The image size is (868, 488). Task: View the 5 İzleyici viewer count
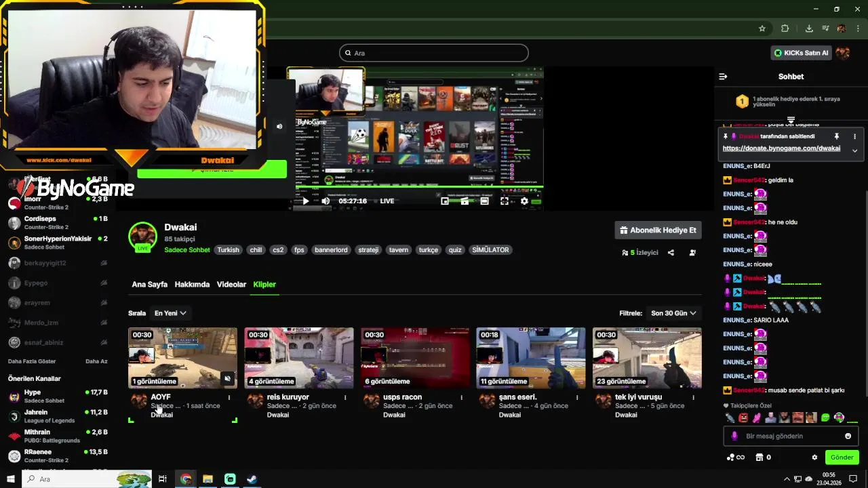coord(640,253)
